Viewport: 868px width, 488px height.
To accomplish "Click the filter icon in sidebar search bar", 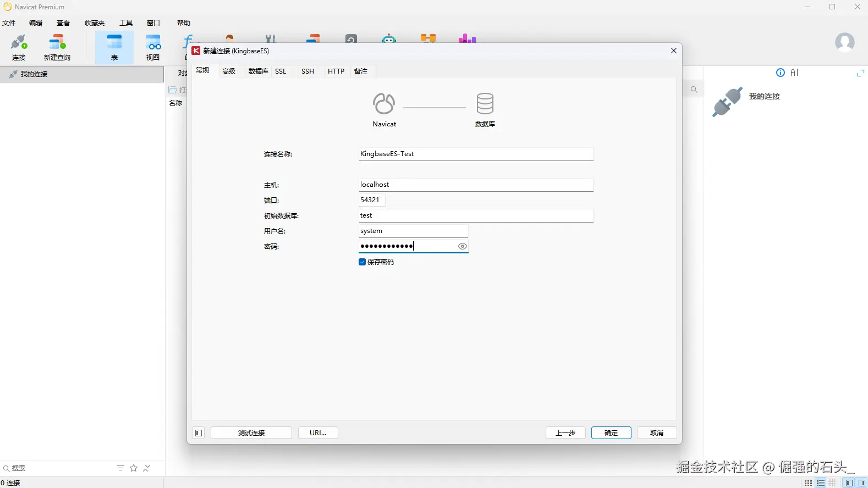I will pos(120,468).
